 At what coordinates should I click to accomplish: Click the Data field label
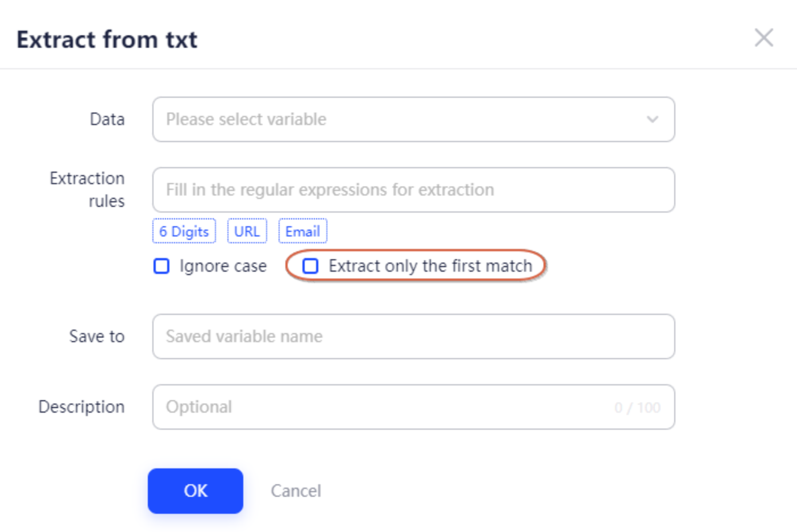coord(107,119)
